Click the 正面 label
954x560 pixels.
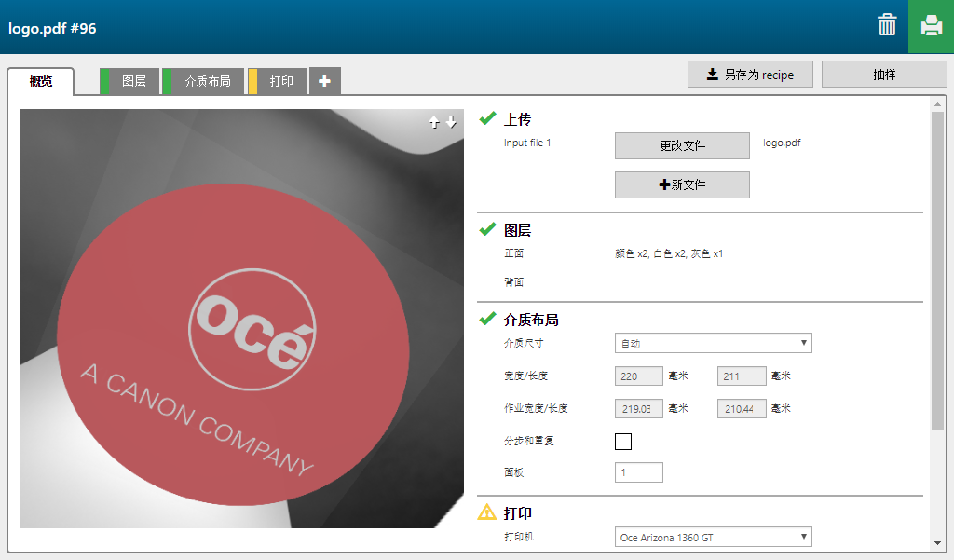513,253
